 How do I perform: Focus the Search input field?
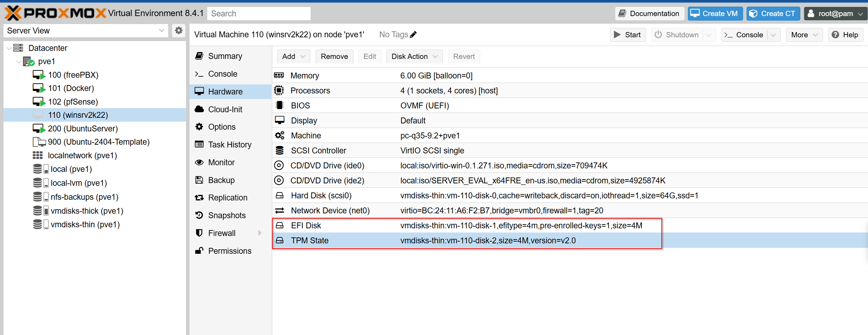click(259, 14)
